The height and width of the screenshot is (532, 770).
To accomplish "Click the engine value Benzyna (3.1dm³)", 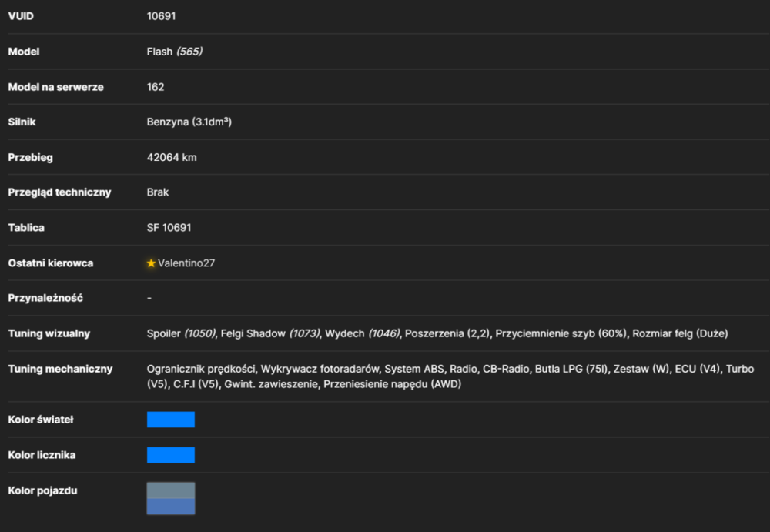I will pyautogui.click(x=189, y=122).
